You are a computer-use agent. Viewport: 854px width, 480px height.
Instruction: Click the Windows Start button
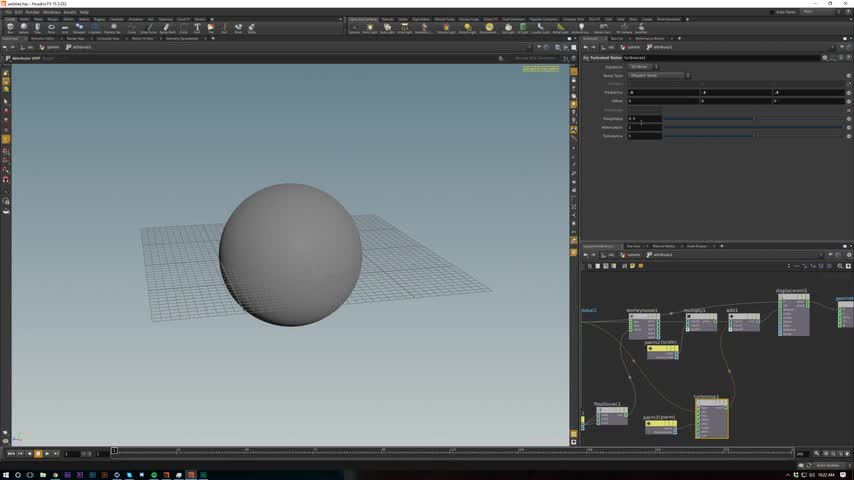click(x=6, y=475)
